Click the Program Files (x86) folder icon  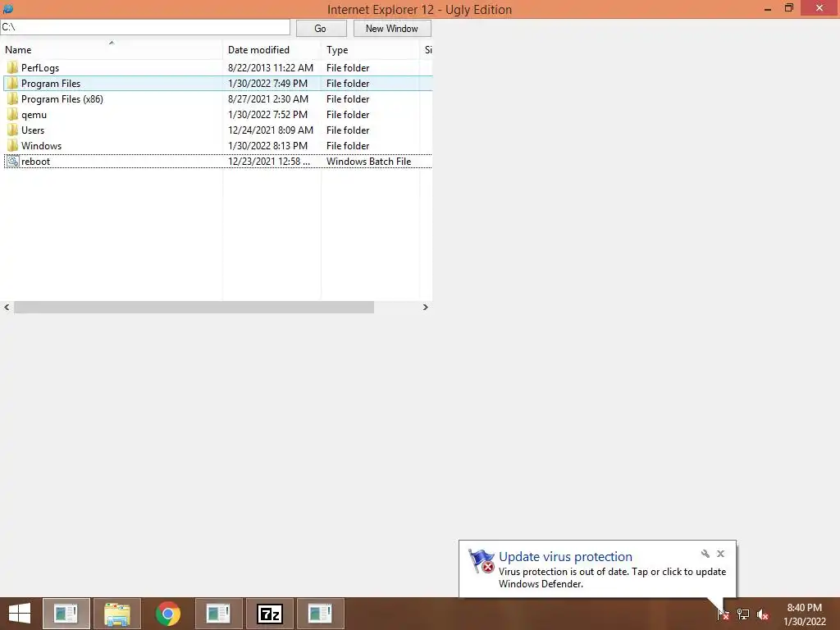[12, 99]
